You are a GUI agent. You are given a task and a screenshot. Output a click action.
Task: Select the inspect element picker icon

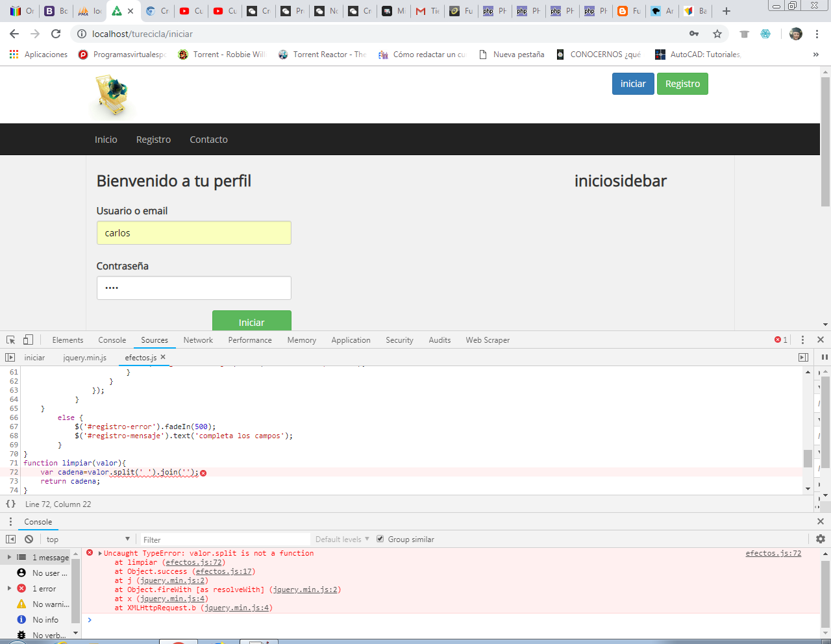click(x=10, y=340)
